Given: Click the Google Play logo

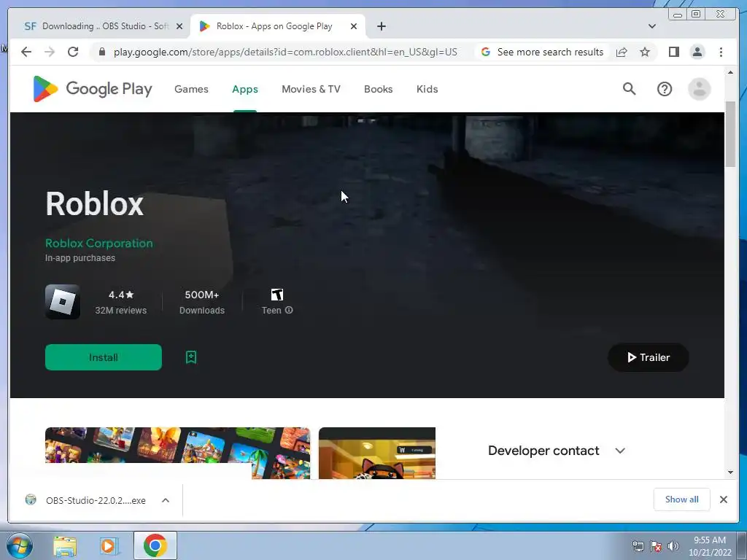Looking at the screenshot, I should click(93, 89).
